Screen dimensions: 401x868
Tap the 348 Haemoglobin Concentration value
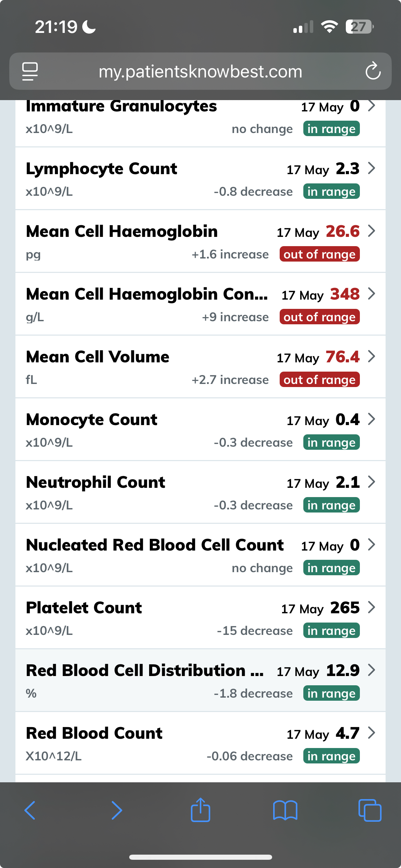345,294
